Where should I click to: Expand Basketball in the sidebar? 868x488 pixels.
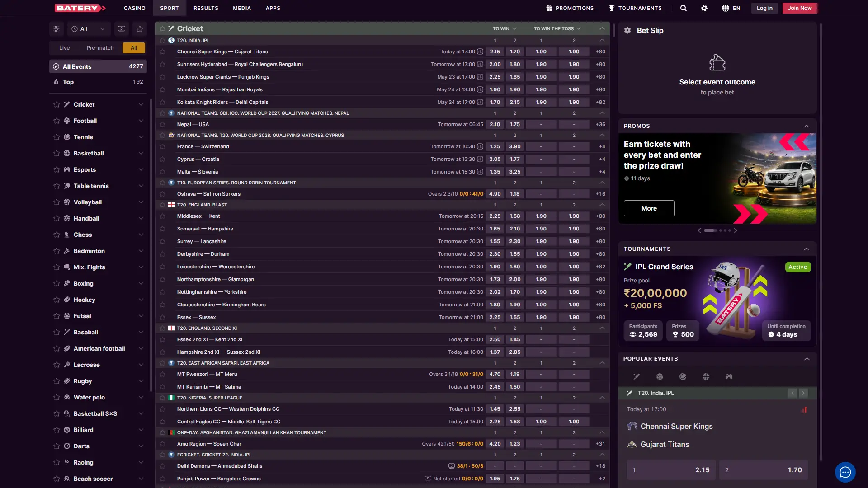[x=141, y=153]
